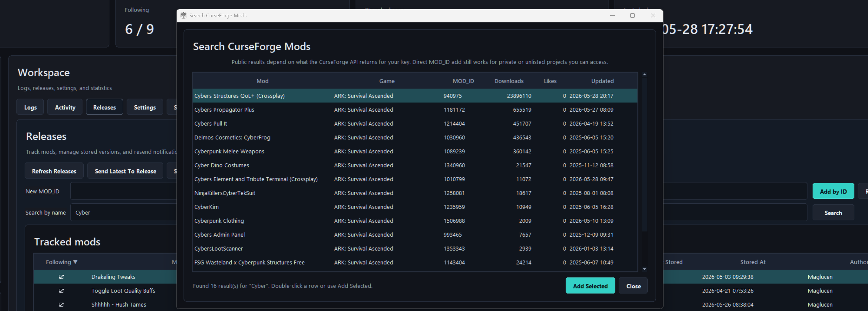Open the Activity tab
The image size is (868, 311).
coord(65,107)
